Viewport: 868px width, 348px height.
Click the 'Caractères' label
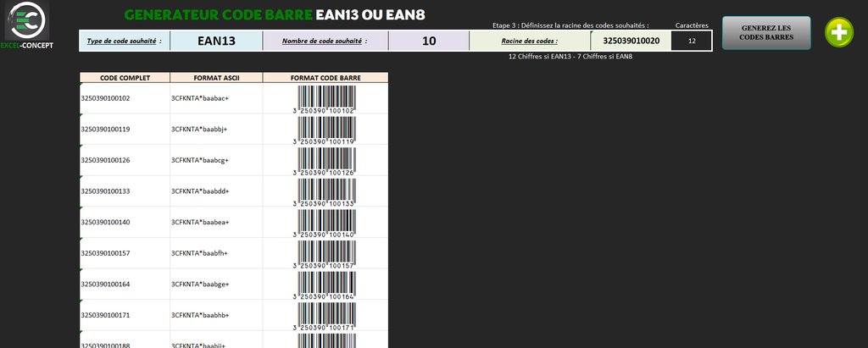pyautogui.click(x=692, y=25)
